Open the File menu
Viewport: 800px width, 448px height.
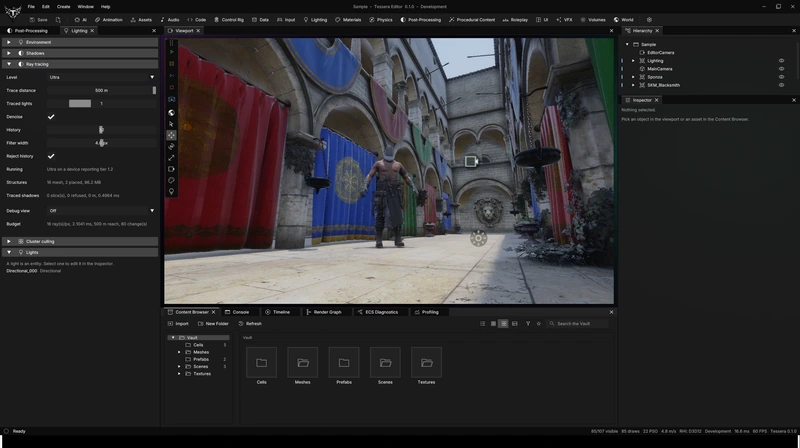[x=31, y=7]
